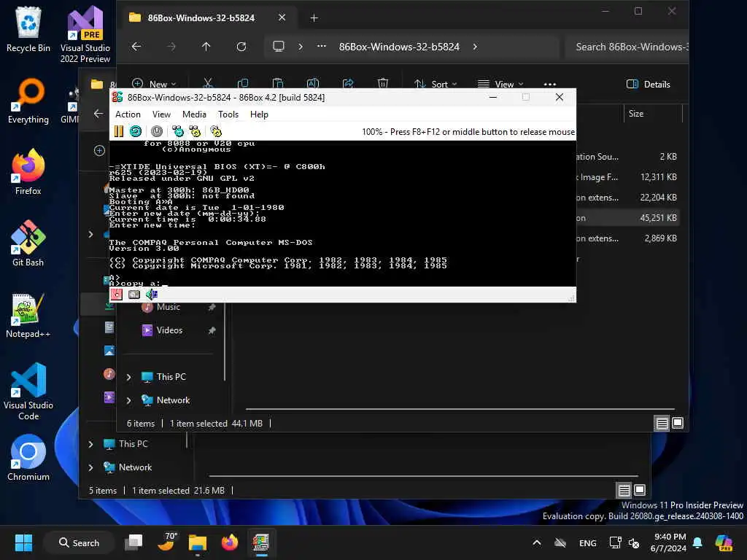Click the 86Box title bar app icon

click(117, 97)
